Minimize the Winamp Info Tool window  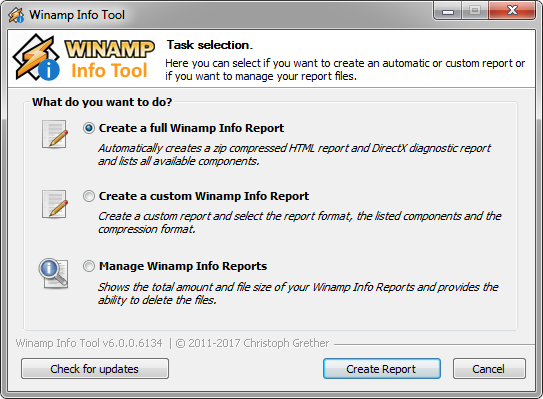(447, 11)
